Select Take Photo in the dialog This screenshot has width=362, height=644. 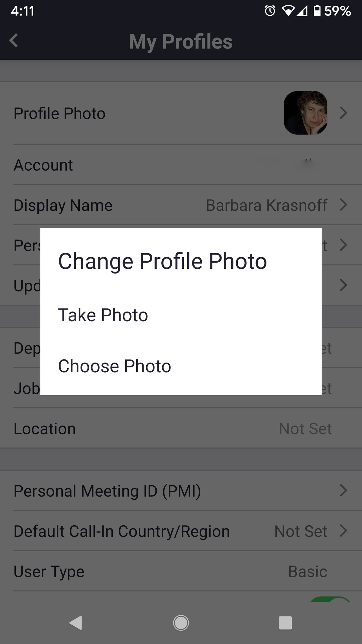tap(103, 315)
